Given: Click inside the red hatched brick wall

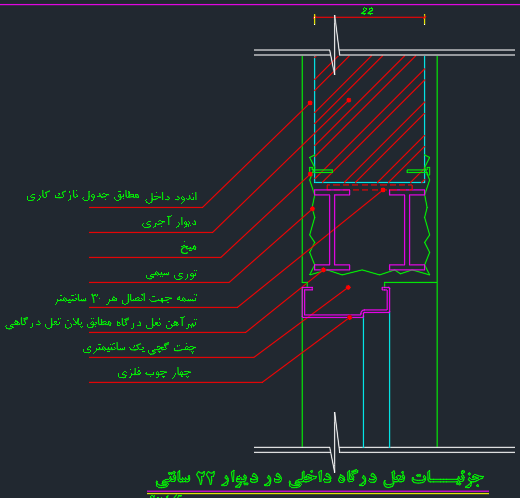Looking at the screenshot, I should click(369, 119).
